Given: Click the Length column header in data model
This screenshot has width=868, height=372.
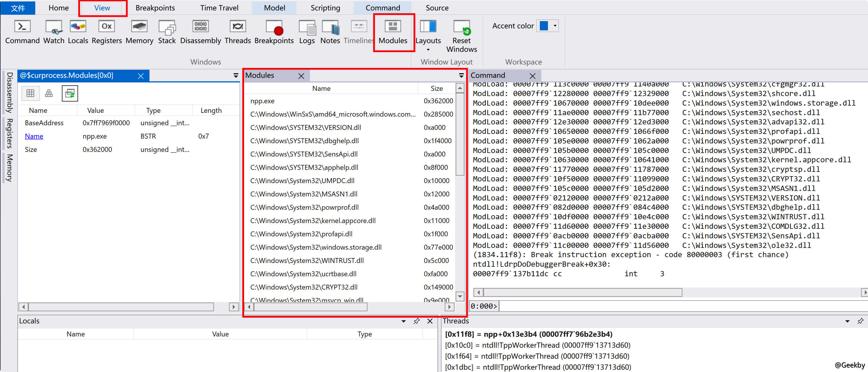Looking at the screenshot, I should [211, 110].
